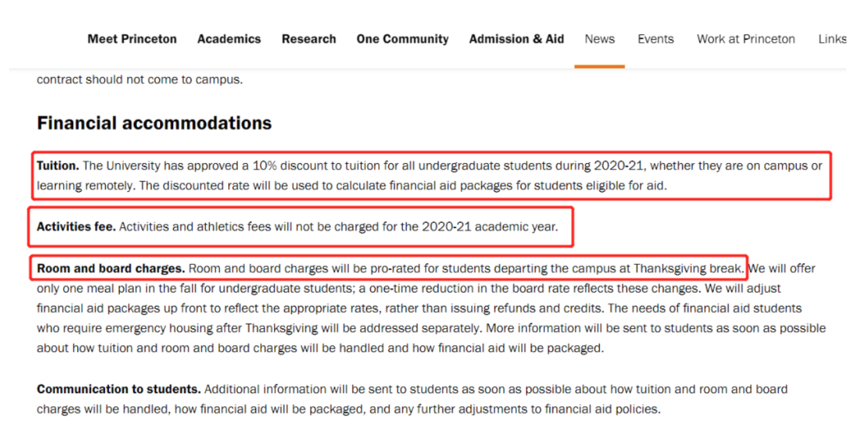Image resolution: width=868 pixels, height=437 pixels.
Task: Click the bold Room and board charges label
Action: coord(111,268)
